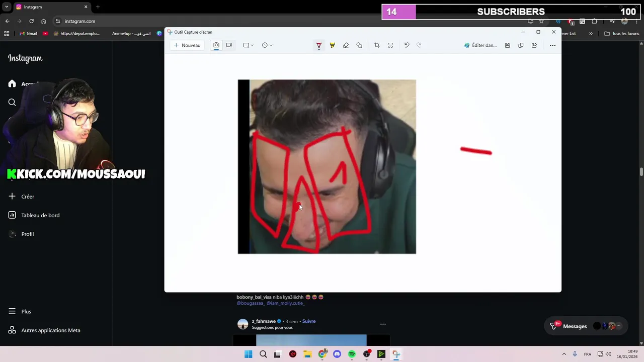Select the eraser tool
Screen dimensions: 644x362
click(346, 45)
